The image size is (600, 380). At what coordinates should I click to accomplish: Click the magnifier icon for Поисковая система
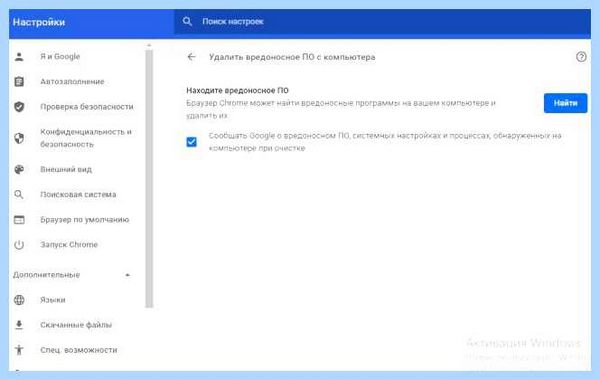point(19,194)
